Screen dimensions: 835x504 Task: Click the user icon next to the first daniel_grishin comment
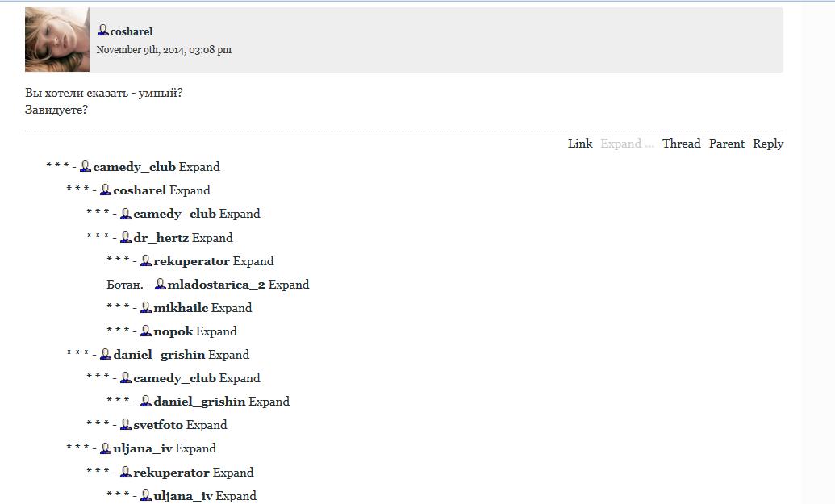(x=106, y=354)
